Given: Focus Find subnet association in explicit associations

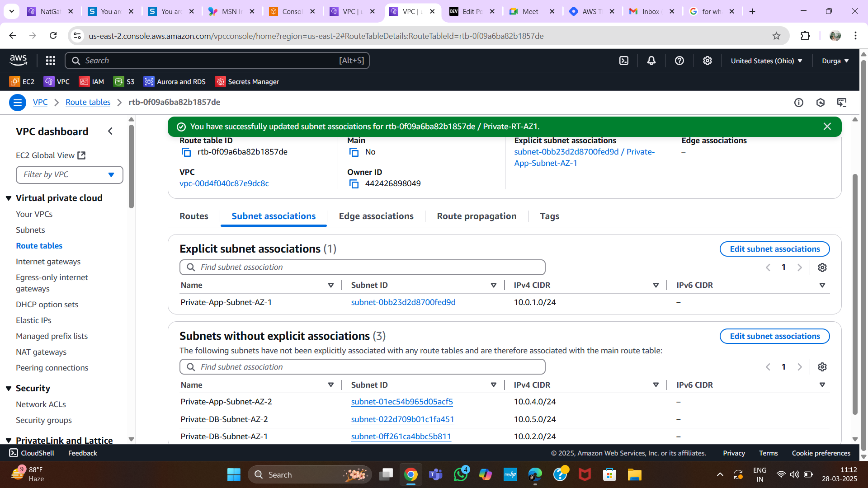Looking at the screenshot, I should (362, 267).
